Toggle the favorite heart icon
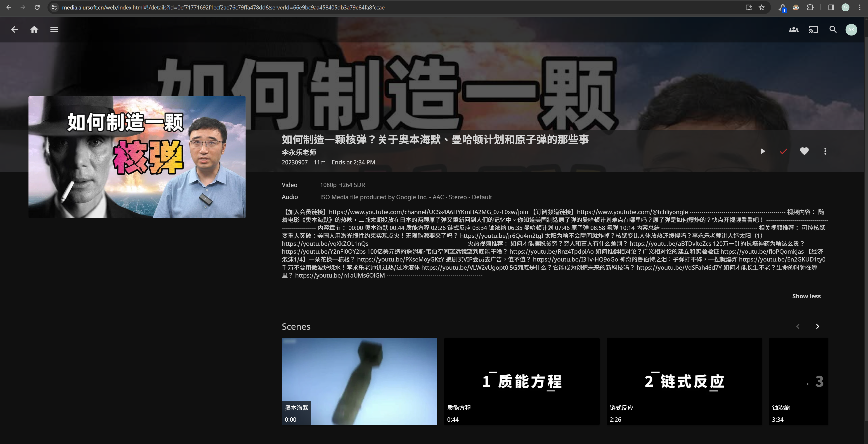The height and width of the screenshot is (444, 868). pos(804,152)
